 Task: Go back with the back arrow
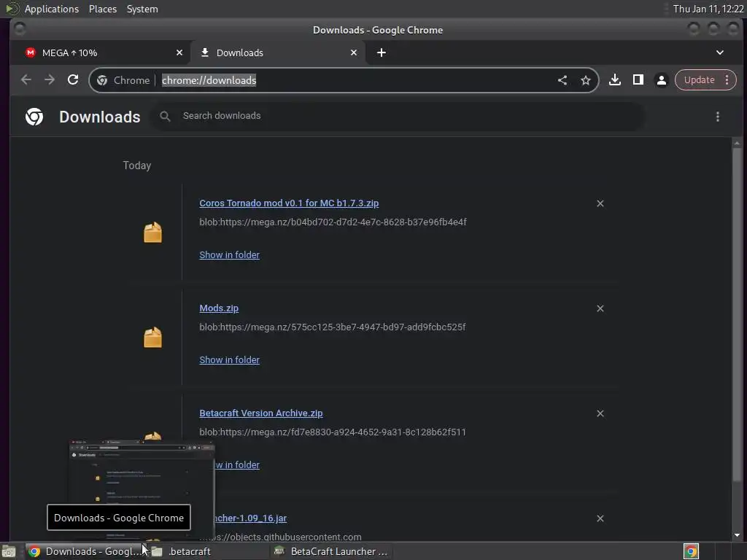(x=26, y=80)
